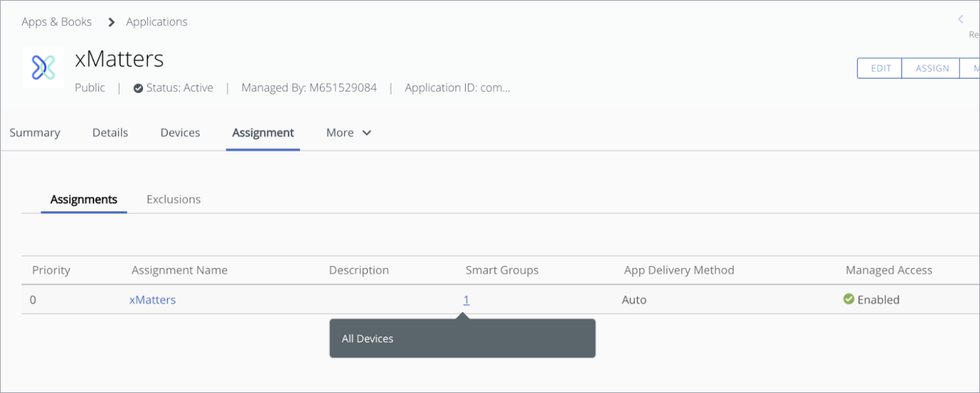Click the Smart Groups column header

point(502,270)
